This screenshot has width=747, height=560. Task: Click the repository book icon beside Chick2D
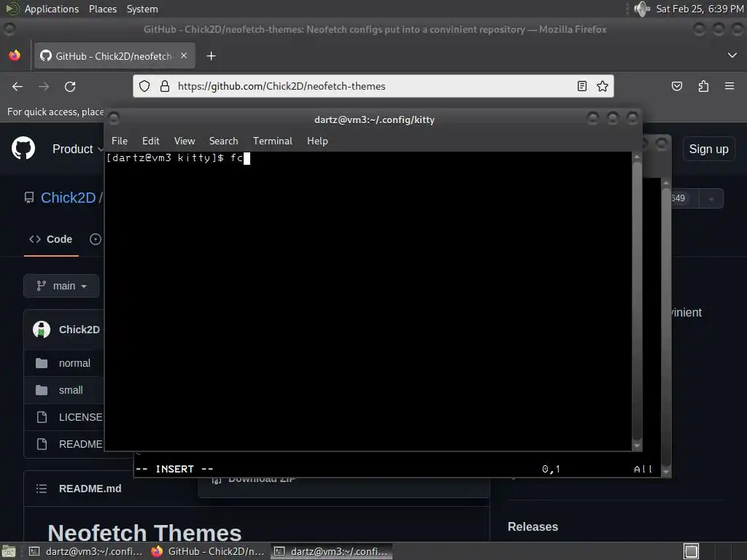(29, 198)
